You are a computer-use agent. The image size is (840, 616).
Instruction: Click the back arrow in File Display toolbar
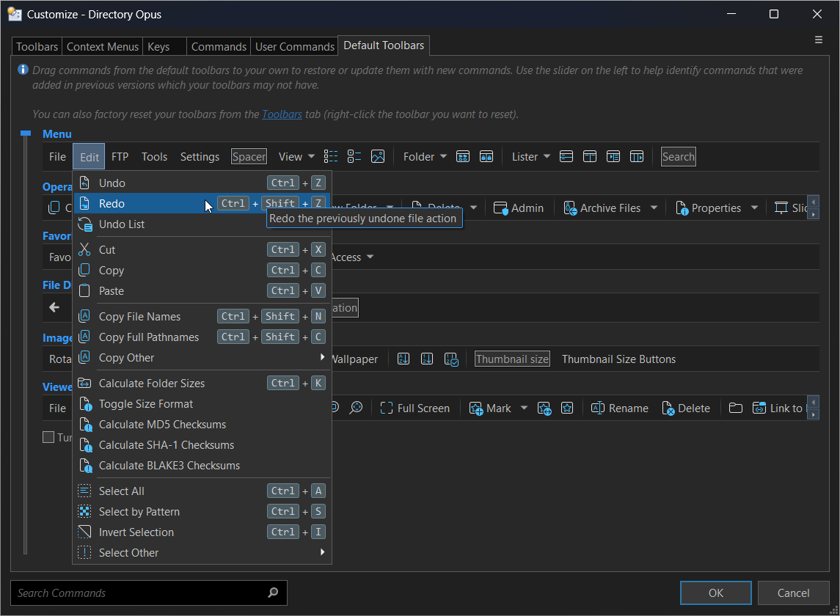pos(54,307)
